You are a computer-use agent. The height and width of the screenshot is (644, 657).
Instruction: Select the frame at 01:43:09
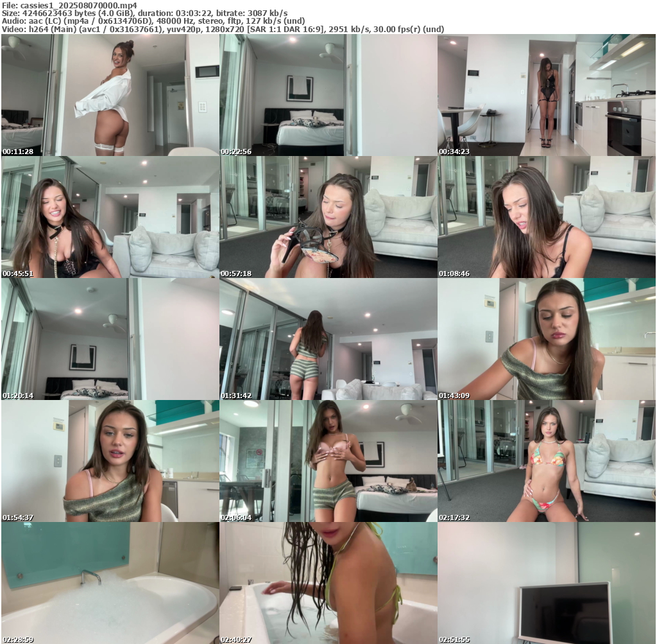pos(546,339)
